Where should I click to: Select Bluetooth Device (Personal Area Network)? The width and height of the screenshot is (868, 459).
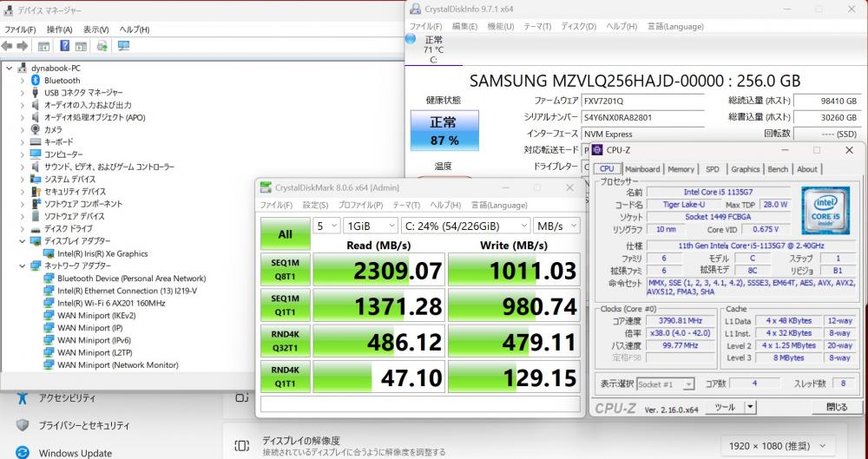coord(131,279)
